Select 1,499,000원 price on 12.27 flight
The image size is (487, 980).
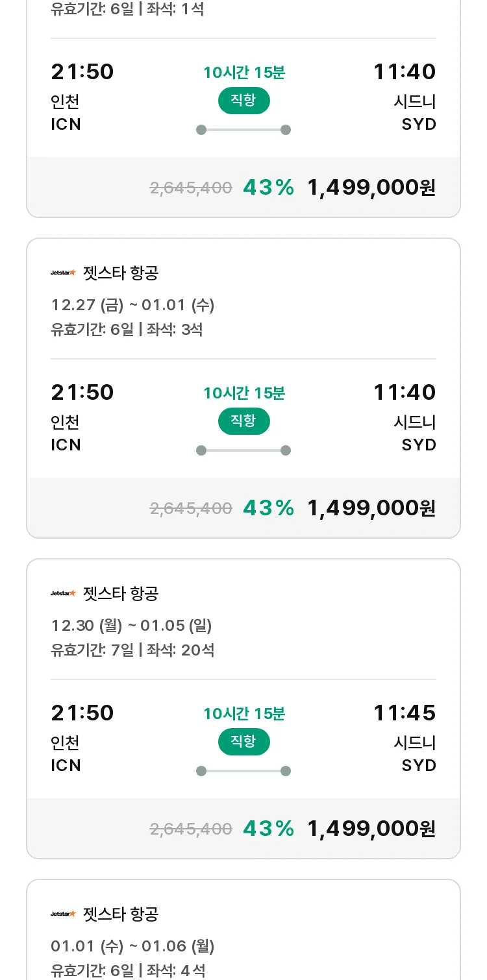point(371,508)
